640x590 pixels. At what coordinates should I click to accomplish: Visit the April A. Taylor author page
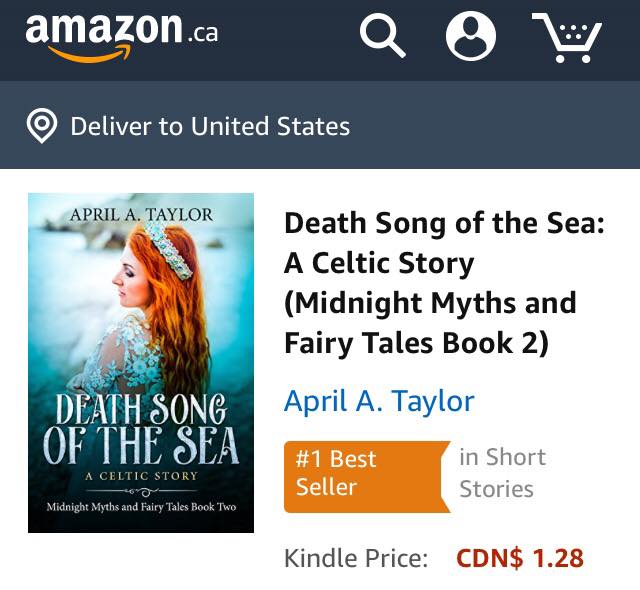(379, 401)
